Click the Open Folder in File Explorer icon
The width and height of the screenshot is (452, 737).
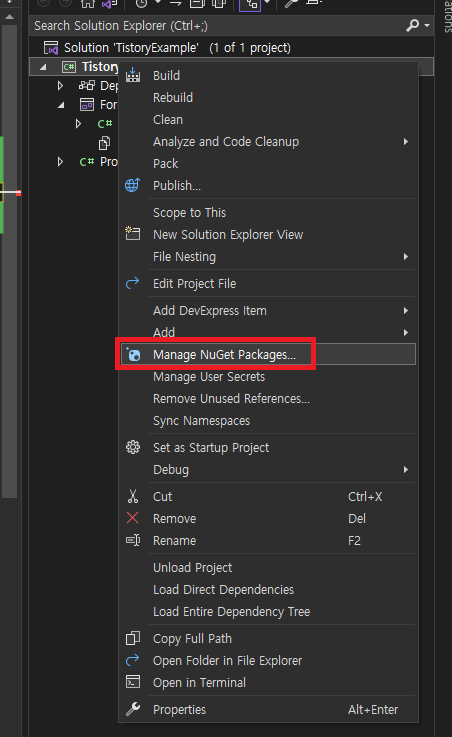point(132,660)
